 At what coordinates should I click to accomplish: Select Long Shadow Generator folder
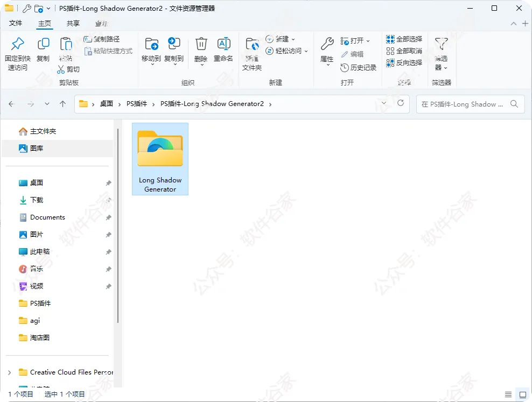pos(160,159)
